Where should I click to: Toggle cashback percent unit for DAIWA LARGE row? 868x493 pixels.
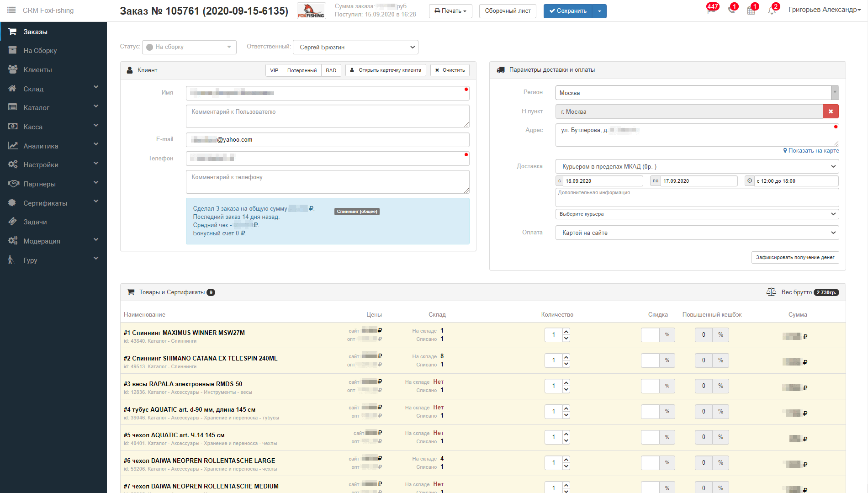(720, 463)
